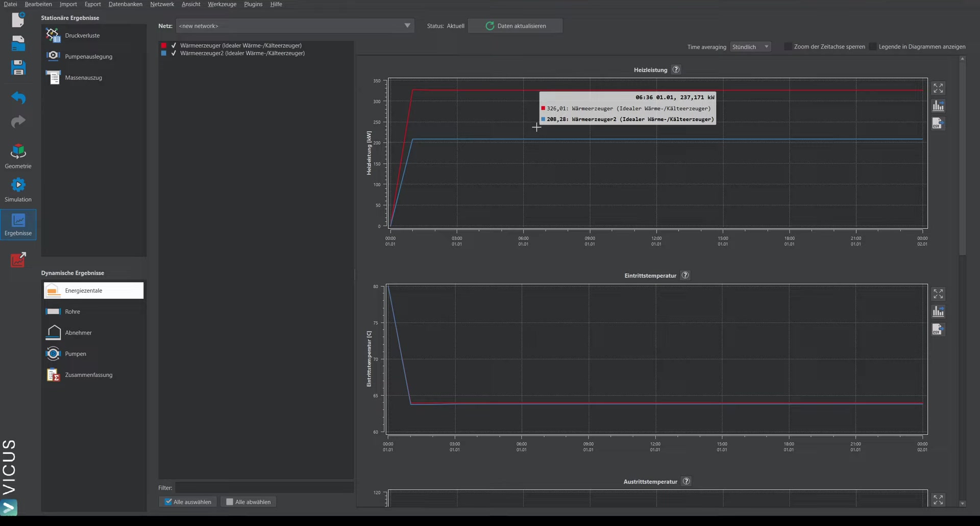Open the Ergebnisse results view
The height and width of the screenshot is (526, 980).
18,224
